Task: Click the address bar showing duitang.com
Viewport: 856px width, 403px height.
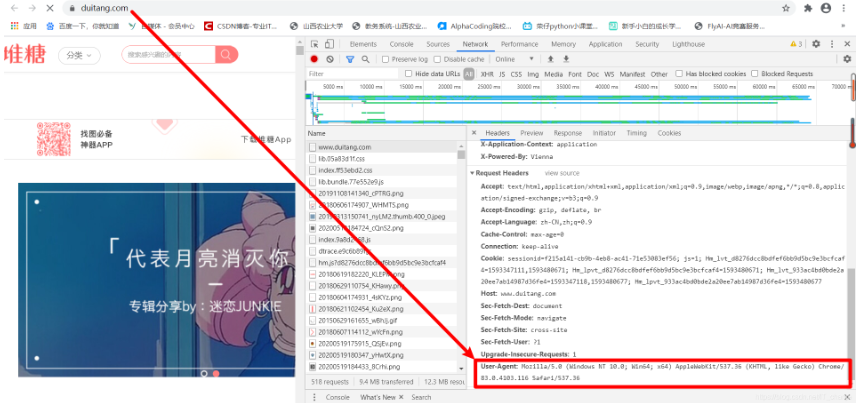Action: pos(429,8)
